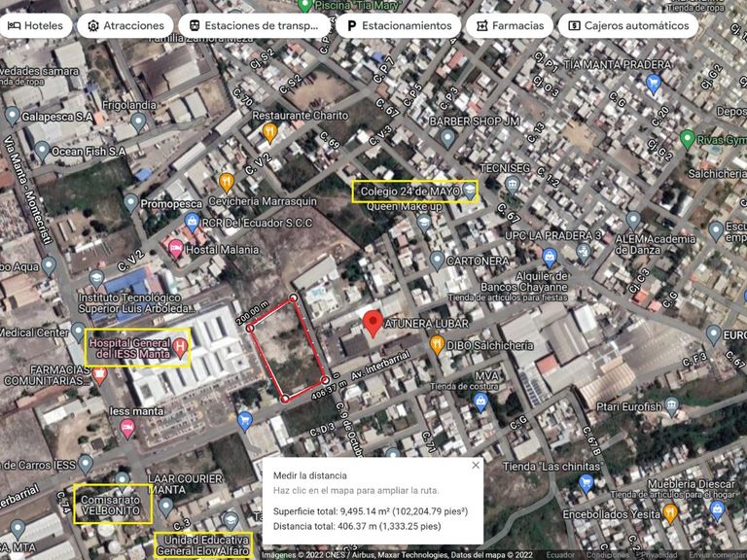The height and width of the screenshot is (560, 747).
Task: Click the Cevicheria Marrasquin restaurant icon
Action: click(x=227, y=181)
